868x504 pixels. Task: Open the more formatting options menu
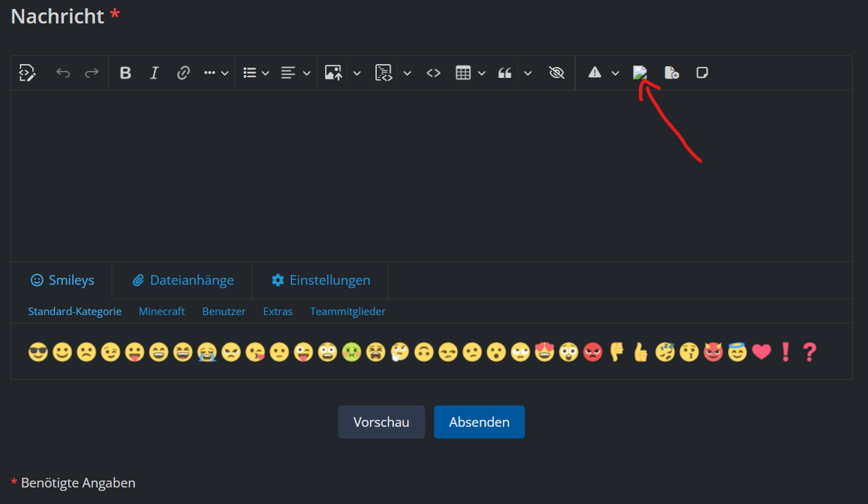[x=216, y=73]
